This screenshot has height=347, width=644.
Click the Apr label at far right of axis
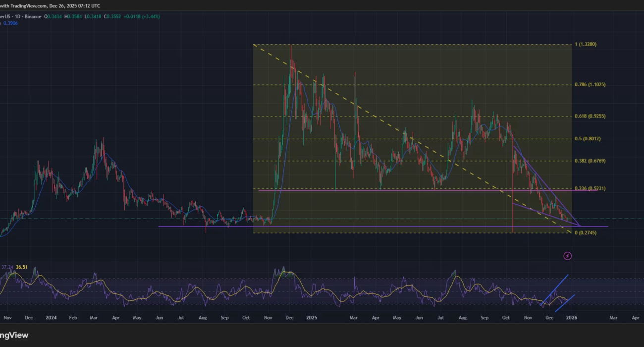(x=636, y=317)
